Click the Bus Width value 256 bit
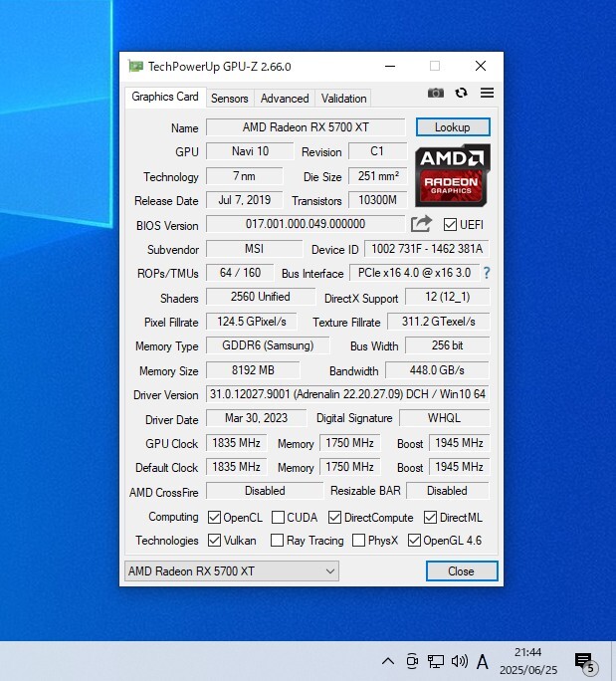The width and height of the screenshot is (616, 681). click(x=448, y=345)
